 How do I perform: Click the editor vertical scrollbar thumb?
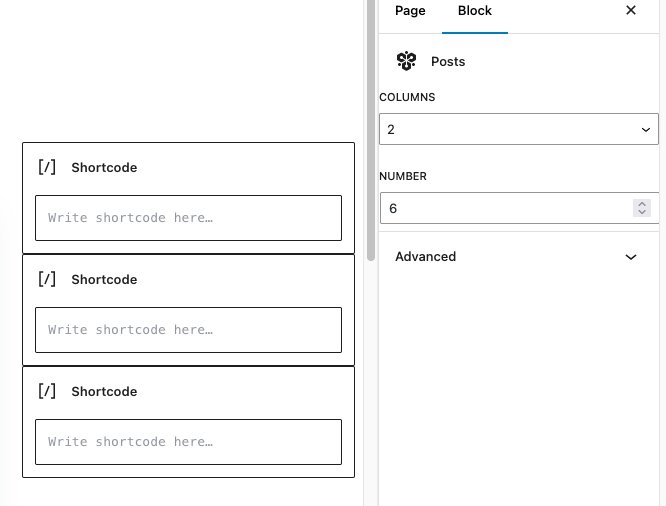(371, 130)
